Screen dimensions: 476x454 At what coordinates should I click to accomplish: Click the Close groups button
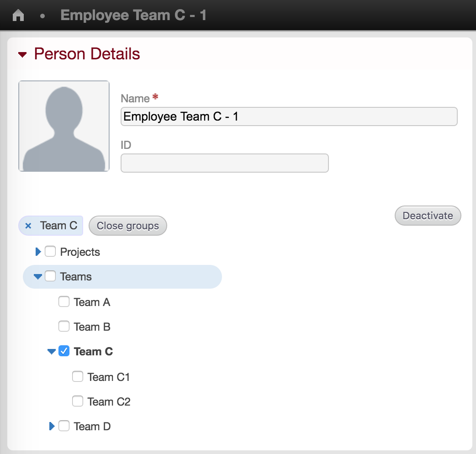pyautogui.click(x=128, y=226)
